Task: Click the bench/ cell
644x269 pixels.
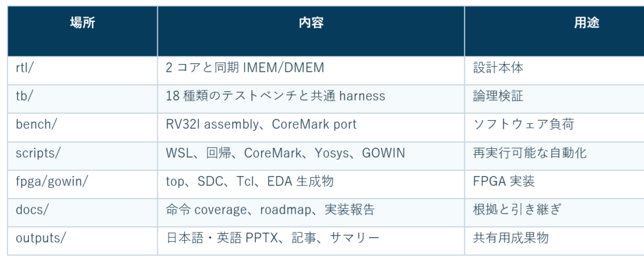Action: (82, 128)
